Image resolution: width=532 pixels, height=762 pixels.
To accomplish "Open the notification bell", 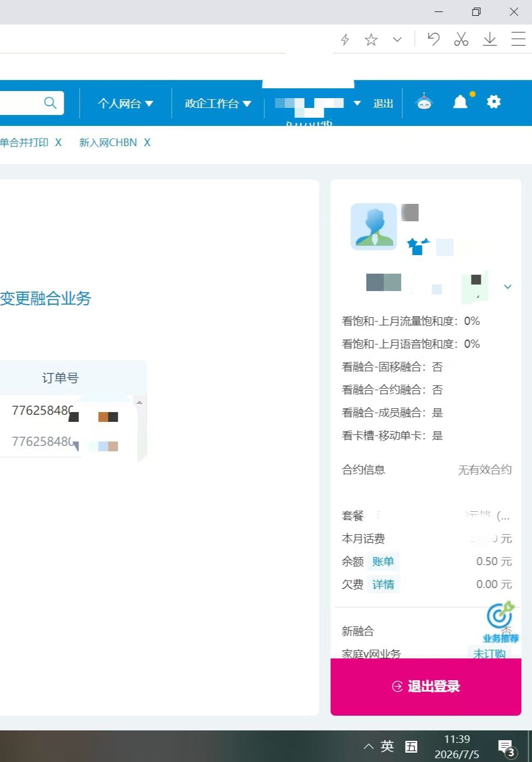I will [x=461, y=102].
